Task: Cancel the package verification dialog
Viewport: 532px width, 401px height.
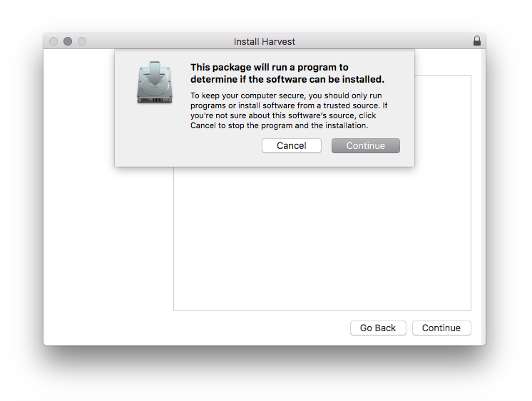Action: [292, 146]
